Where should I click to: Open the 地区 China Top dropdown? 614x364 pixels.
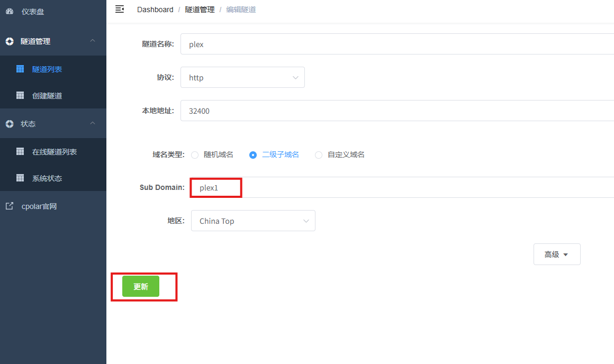pyautogui.click(x=253, y=221)
